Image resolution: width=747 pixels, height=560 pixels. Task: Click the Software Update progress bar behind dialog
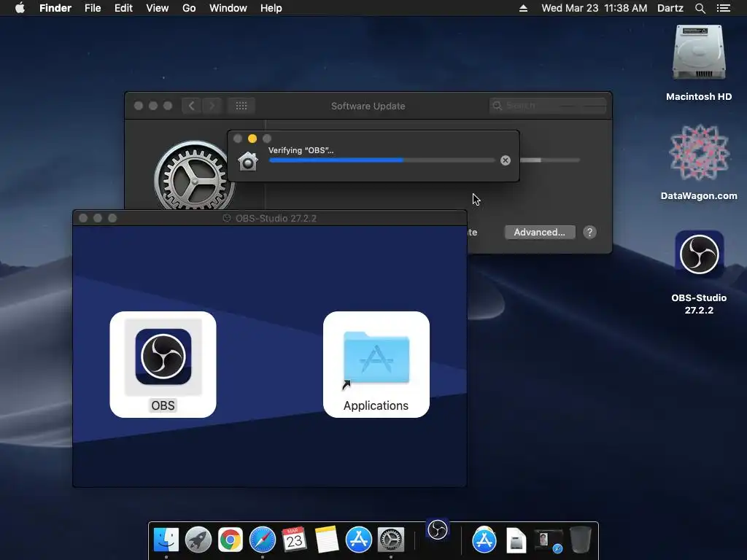pyautogui.click(x=550, y=160)
